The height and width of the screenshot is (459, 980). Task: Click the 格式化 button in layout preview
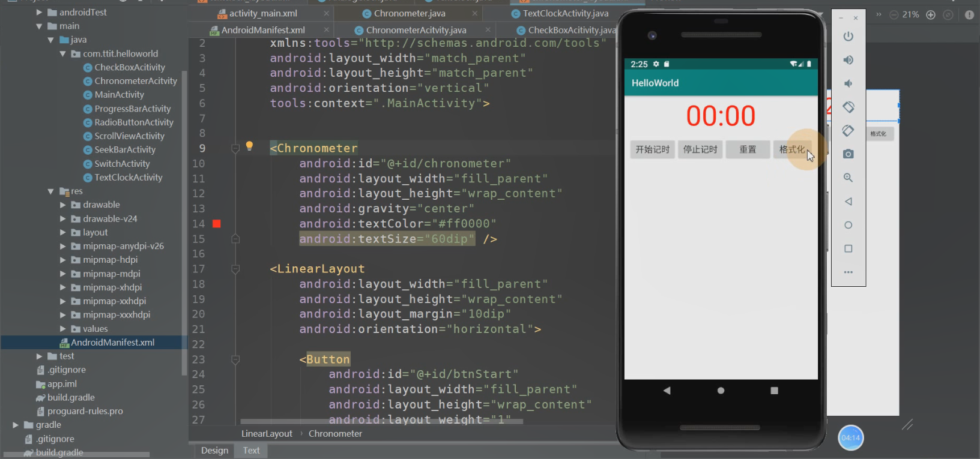(879, 134)
